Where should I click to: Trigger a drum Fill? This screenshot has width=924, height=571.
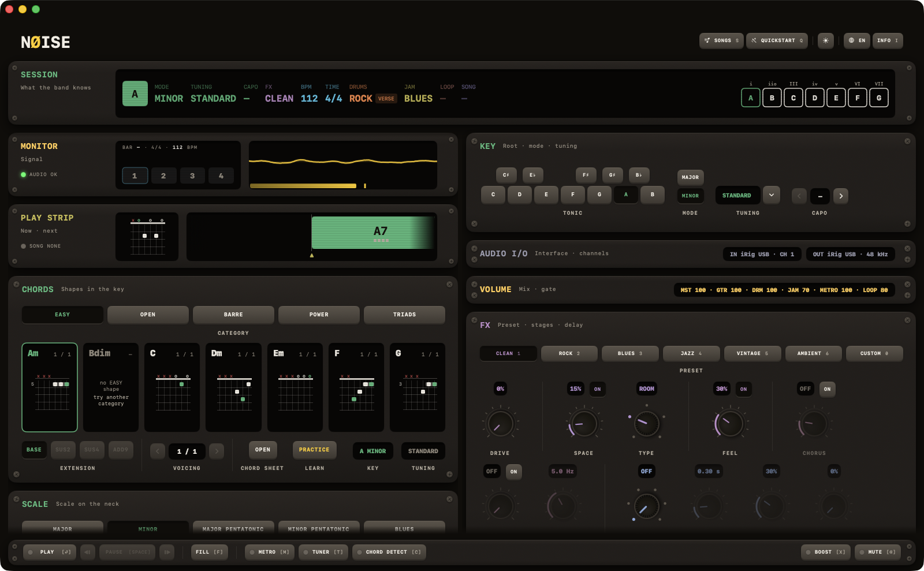210,552
